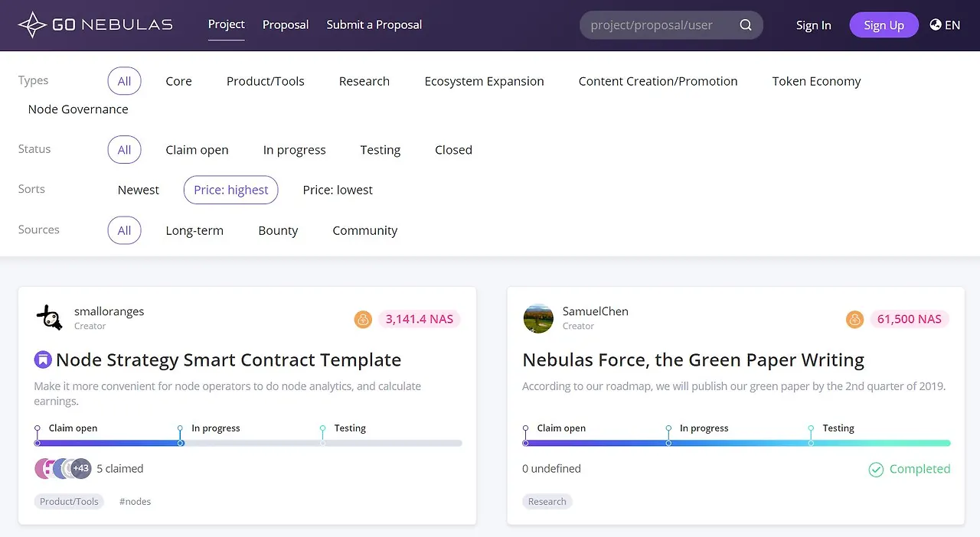The width and height of the screenshot is (980, 537).
Task: Click the Product/Tools tag on card
Action: pos(69,502)
